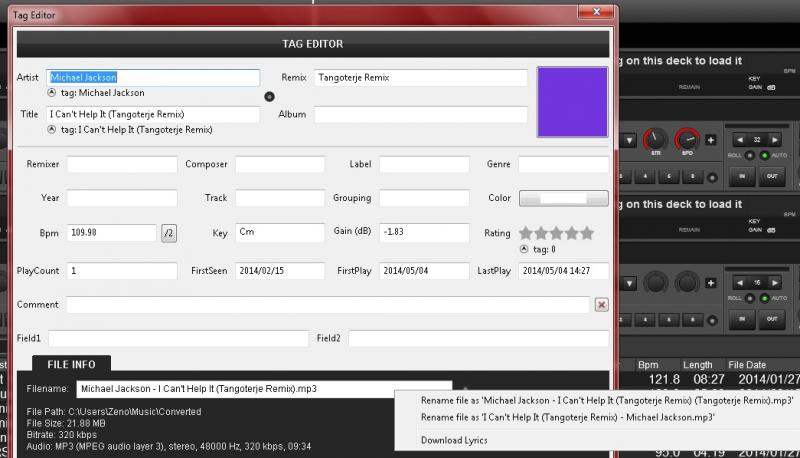The height and width of the screenshot is (458, 800).
Task: Select 'Download Lyrics' from context menu
Action: [453, 440]
